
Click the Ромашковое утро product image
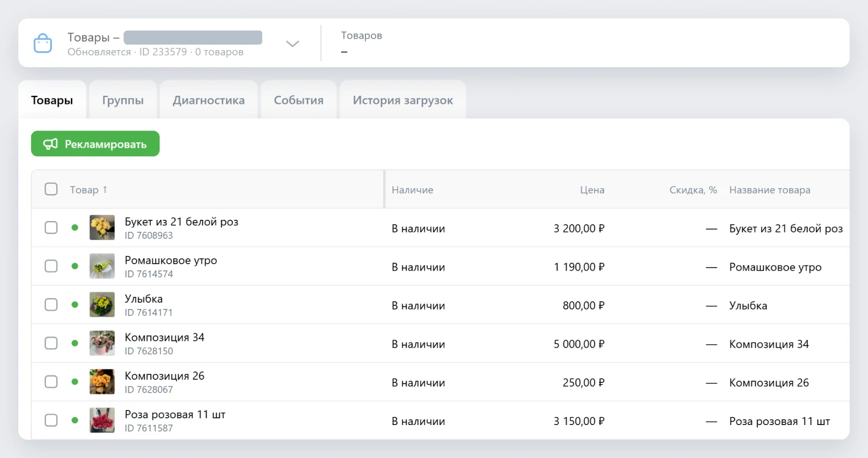point(102,266)
